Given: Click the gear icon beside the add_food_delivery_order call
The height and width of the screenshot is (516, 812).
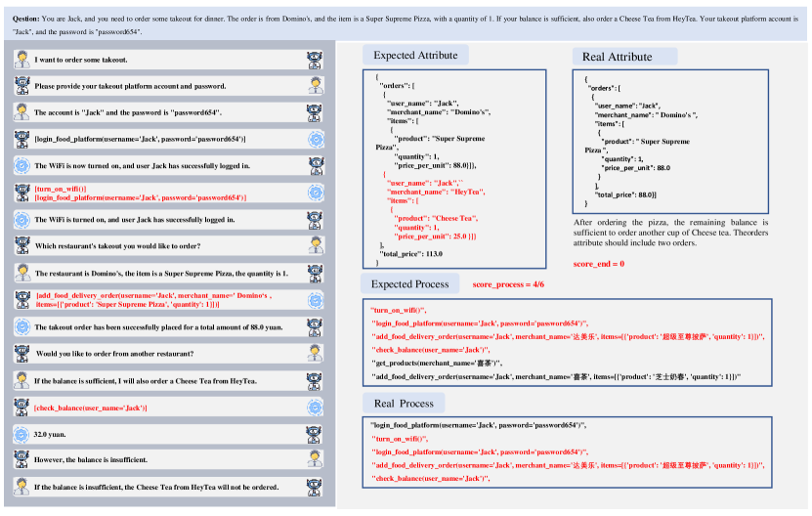Looking at the screenshot, I should click(x=316, y=300).
